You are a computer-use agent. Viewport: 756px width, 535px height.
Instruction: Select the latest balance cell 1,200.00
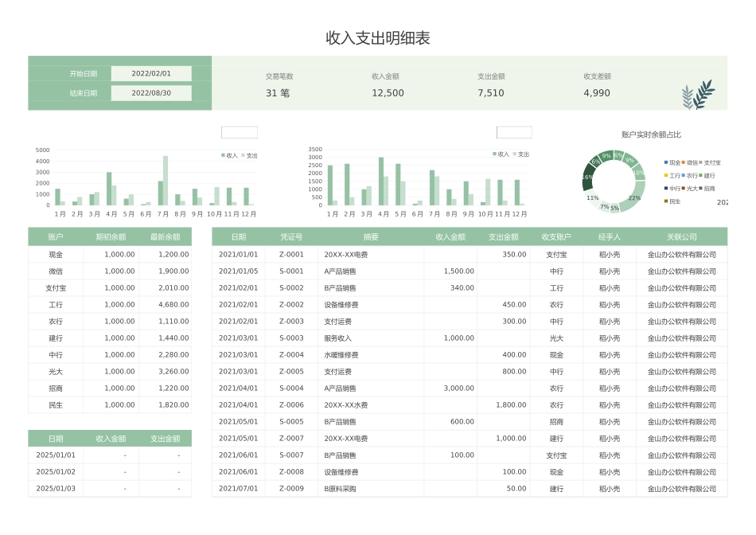pyautogui.click(x=166, y=255)
